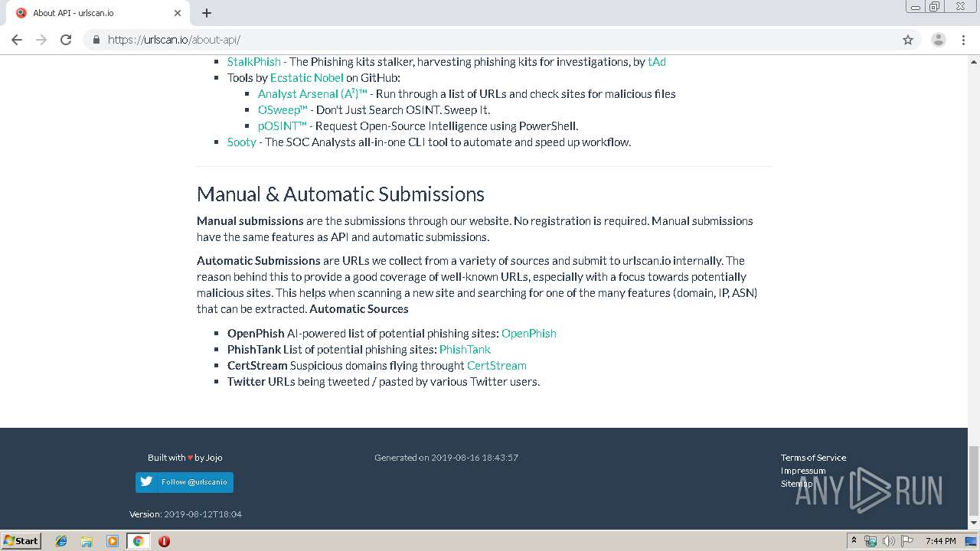The height and width of the screenshot is (551, 980).
Task: Open the Impressum footer link
Action: tap(803, 471)
